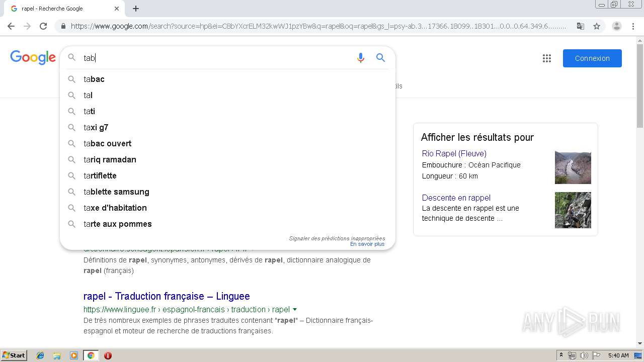Choose the 'tati' suggestion

(x=227, y=111)
